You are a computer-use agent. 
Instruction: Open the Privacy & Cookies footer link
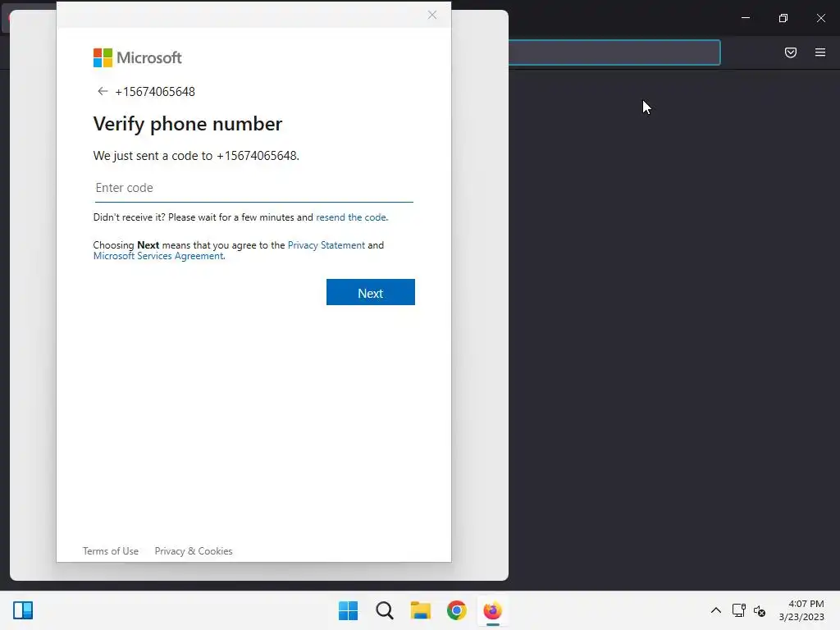(x=194, y=550)
